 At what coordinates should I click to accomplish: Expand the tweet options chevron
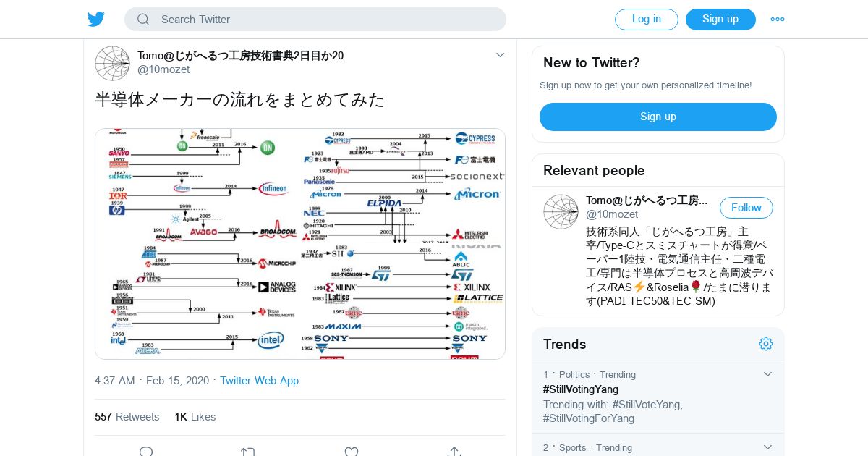pyautogui.click(x=500, y=55)
